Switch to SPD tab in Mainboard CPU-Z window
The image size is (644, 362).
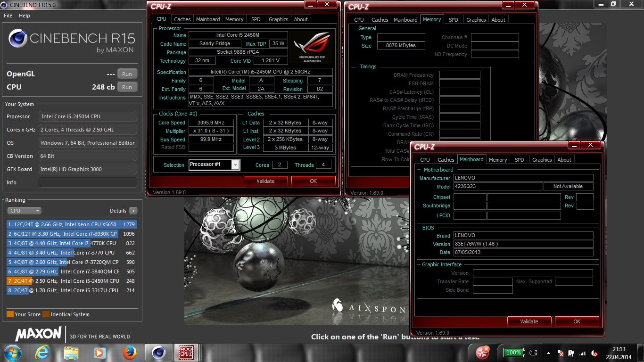[x=519, y=160]
